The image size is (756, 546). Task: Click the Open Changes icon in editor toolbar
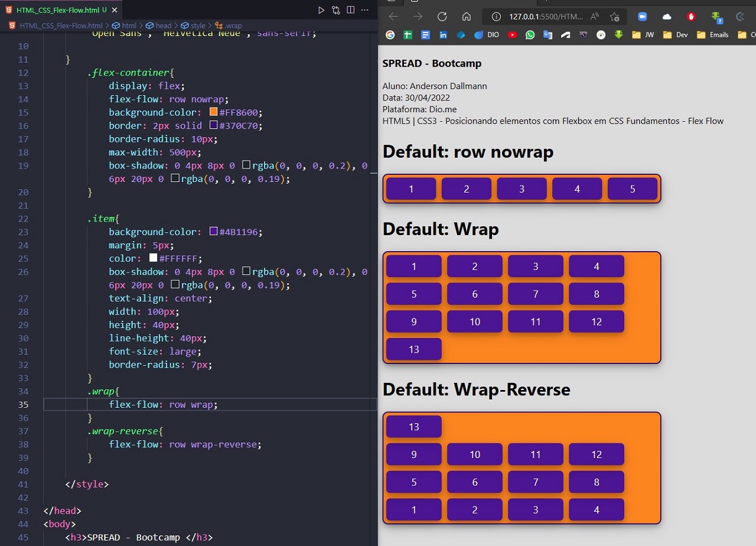tap(335, 9)
